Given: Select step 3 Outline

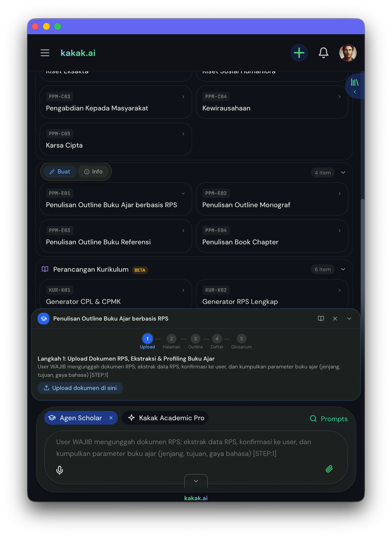Looking at the screenshot, I should (195, 341).
